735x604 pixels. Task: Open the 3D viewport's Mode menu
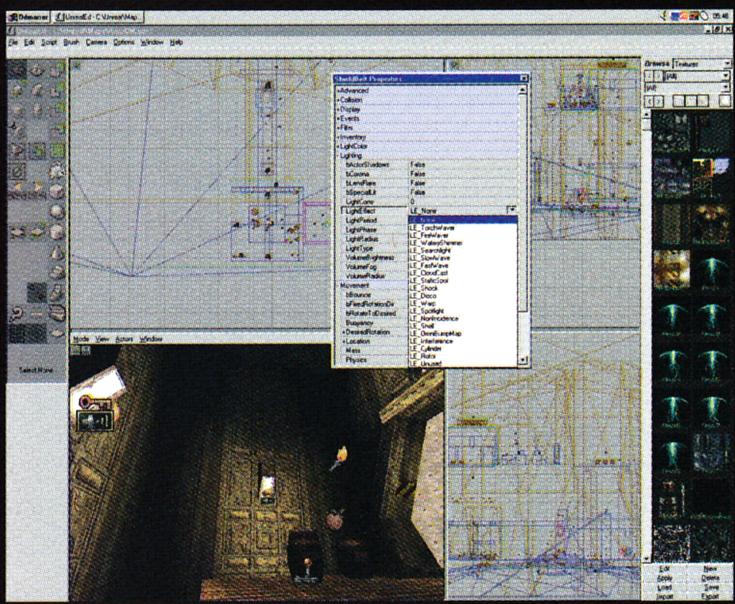click(81, 339)
